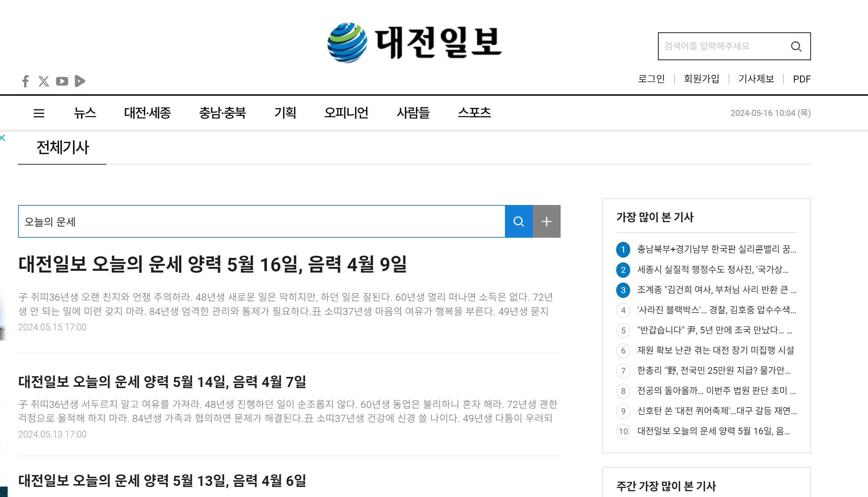
Task: Open the YouTube social icon
Action: pos(62,81)
